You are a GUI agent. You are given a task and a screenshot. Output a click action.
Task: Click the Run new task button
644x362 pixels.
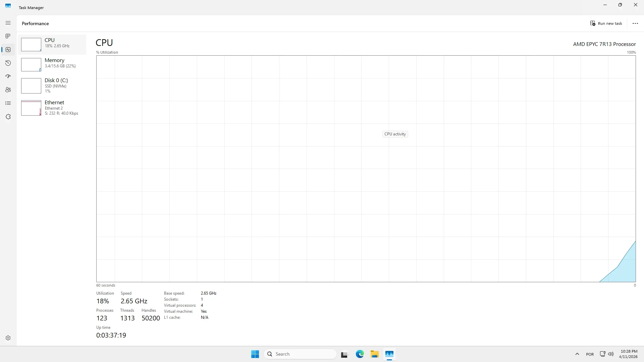click(x=606, y=23)
